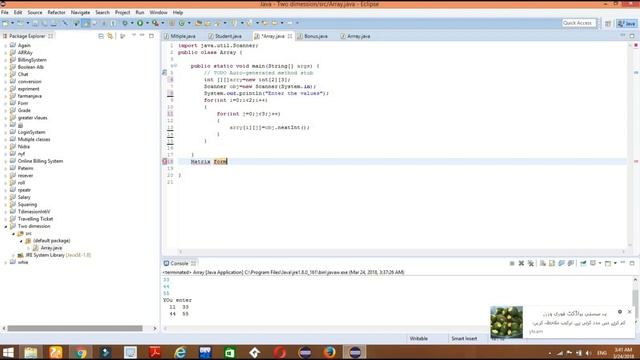Select Array.java under default package
Screen dimensions: 640x360
coord(51,248)
